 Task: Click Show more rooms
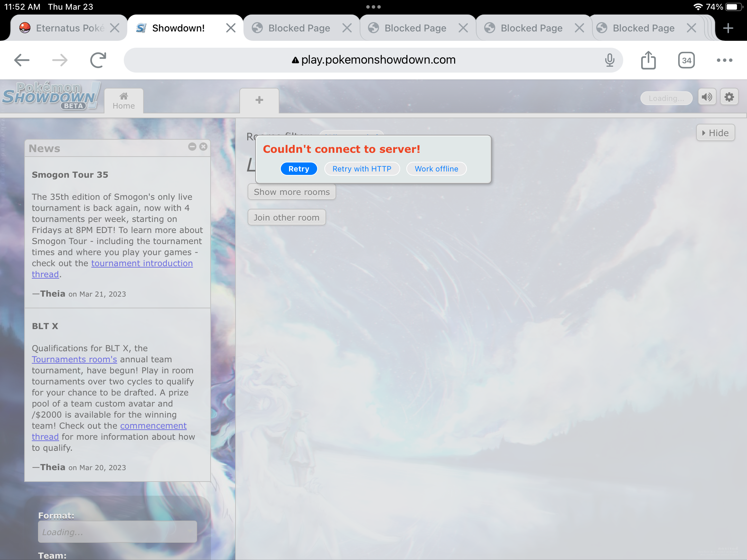pyautogui.click(x=292, y=192)
